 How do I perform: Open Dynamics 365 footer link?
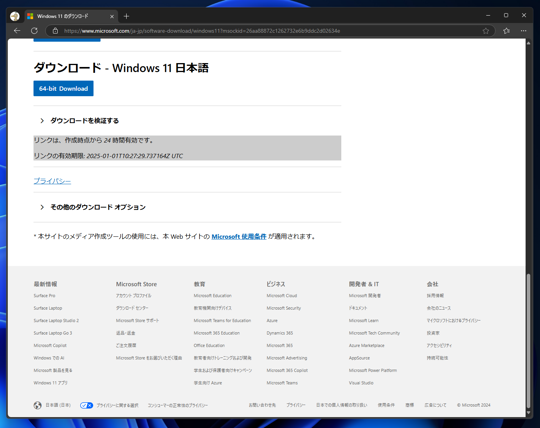[280, 333]
